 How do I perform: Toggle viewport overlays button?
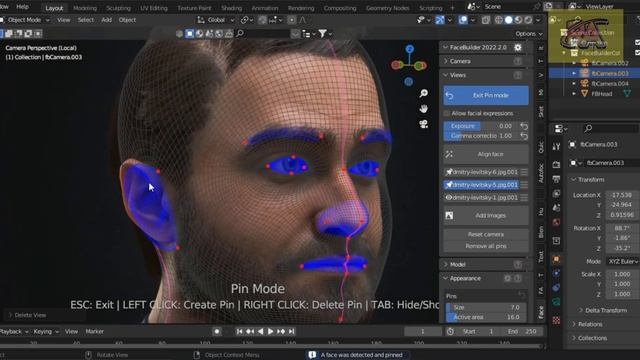(x=463, y=20)
